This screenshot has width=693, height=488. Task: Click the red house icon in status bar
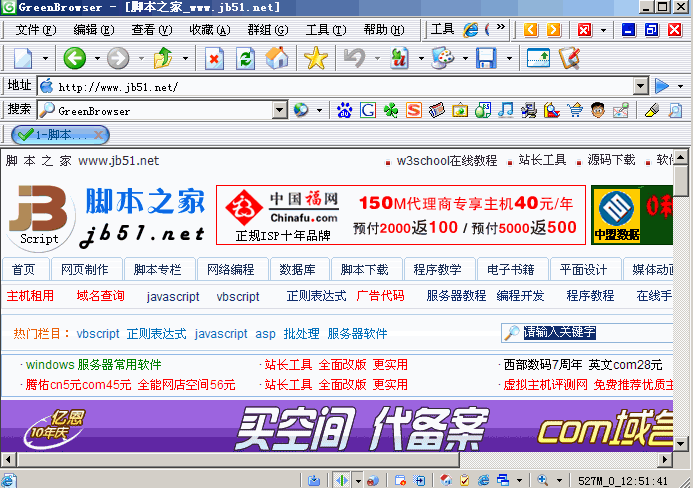click(446, 480)
